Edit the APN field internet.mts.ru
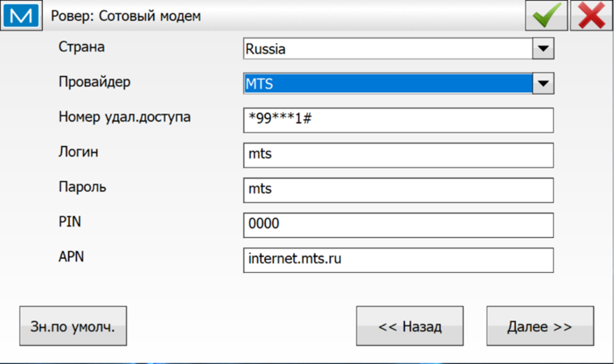 (398, 260)
